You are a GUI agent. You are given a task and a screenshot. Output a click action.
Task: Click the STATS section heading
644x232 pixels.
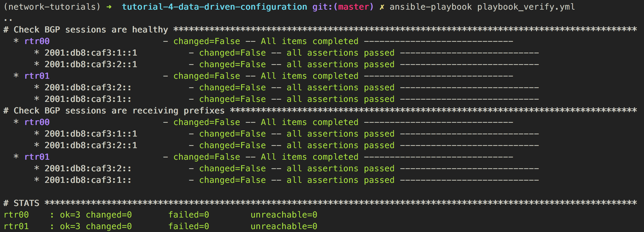click(x=26, y=203)
